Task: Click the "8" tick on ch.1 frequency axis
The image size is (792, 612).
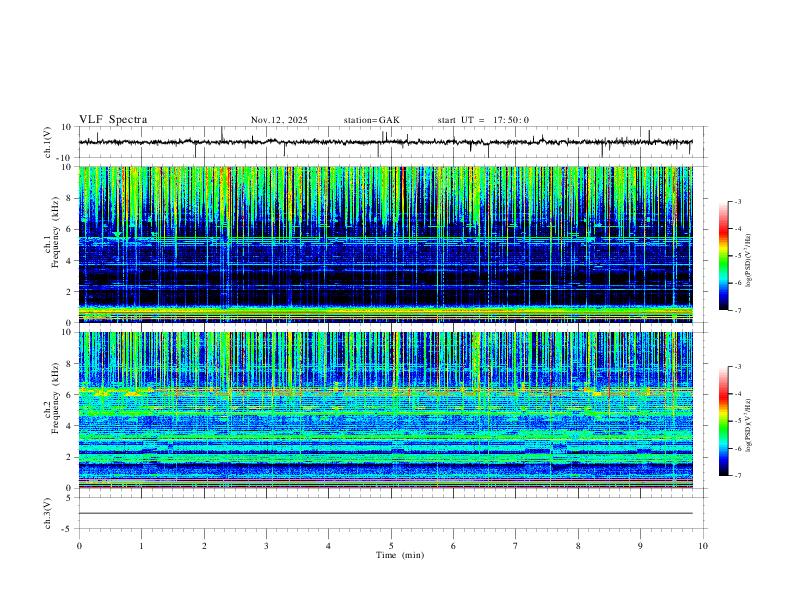Action: tap(70, 198)
